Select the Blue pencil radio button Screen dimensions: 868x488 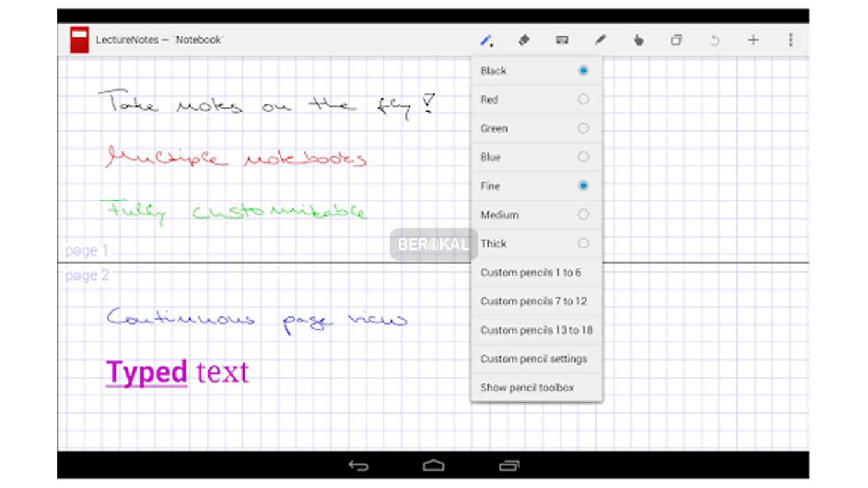(x=583, y=157)
